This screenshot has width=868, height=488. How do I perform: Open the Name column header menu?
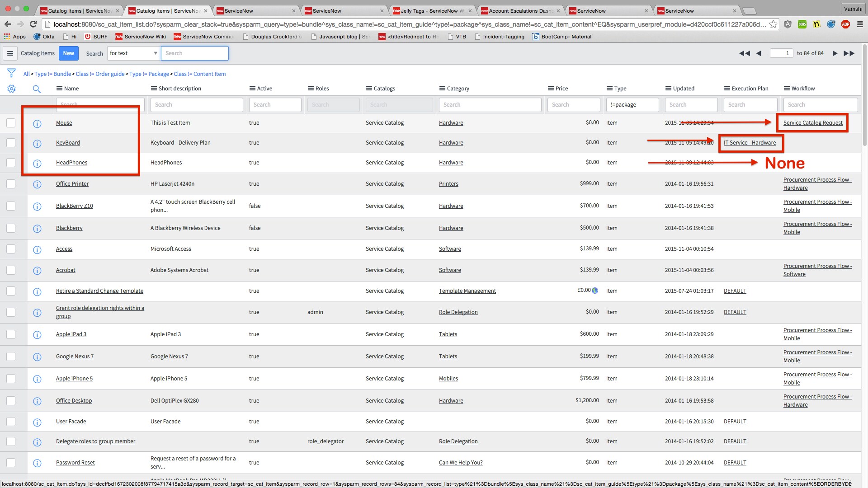(59, 88)
